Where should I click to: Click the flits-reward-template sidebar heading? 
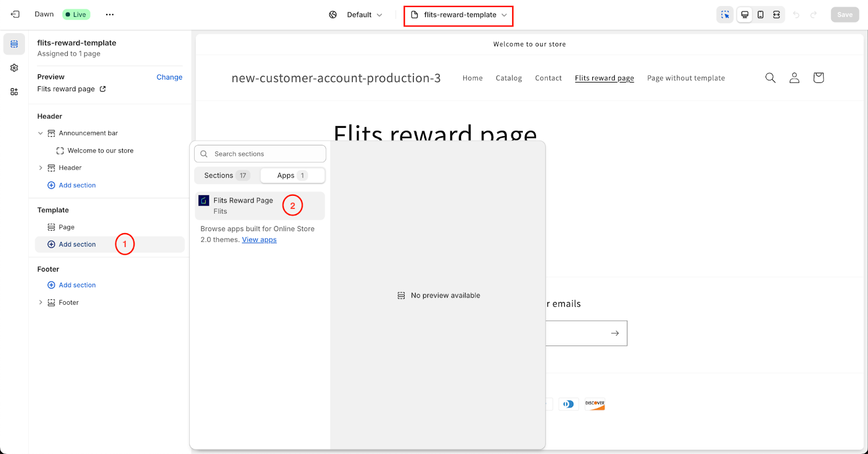(76, 43)
